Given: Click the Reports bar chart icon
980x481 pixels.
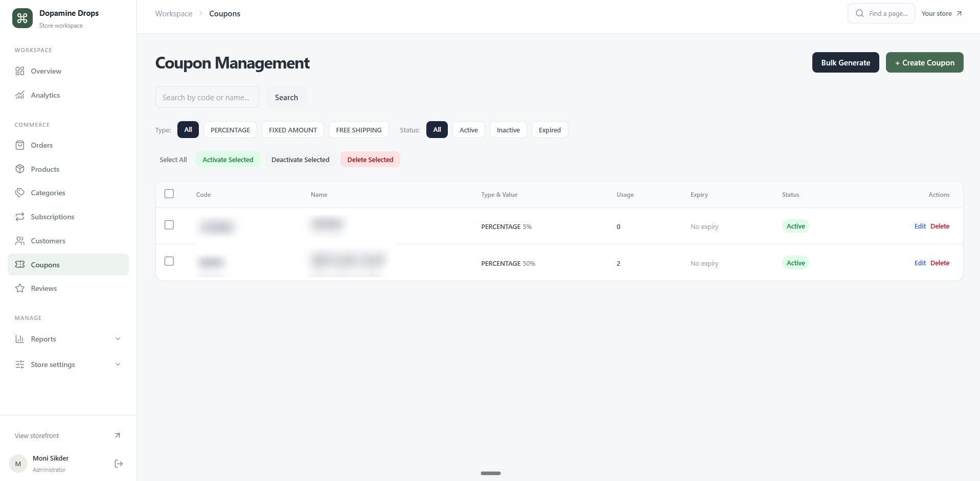Looking at the screenshot, I should pyautogui.click(x=20, y=339).
